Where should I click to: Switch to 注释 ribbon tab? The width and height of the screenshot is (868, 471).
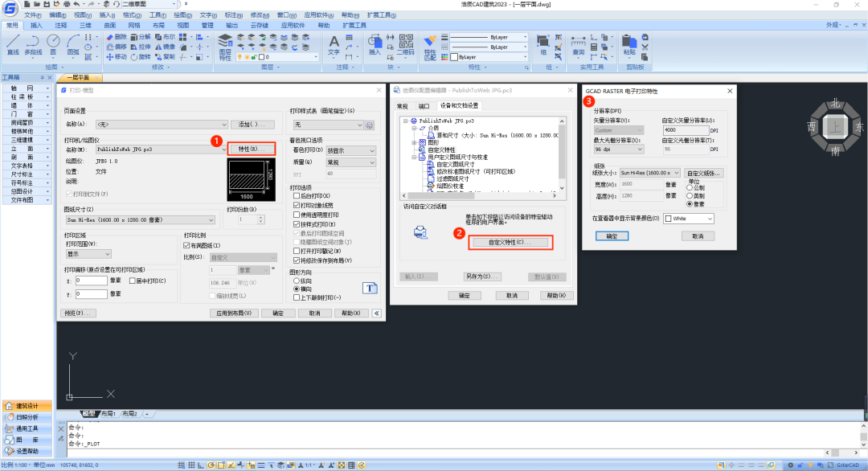[60, 26]
